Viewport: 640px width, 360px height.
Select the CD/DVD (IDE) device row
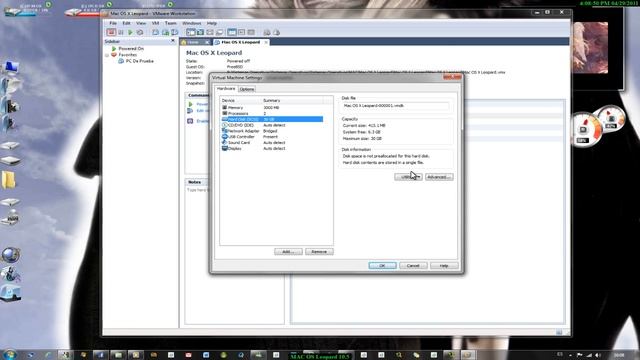pyautogui.click(x=272, y=125)
